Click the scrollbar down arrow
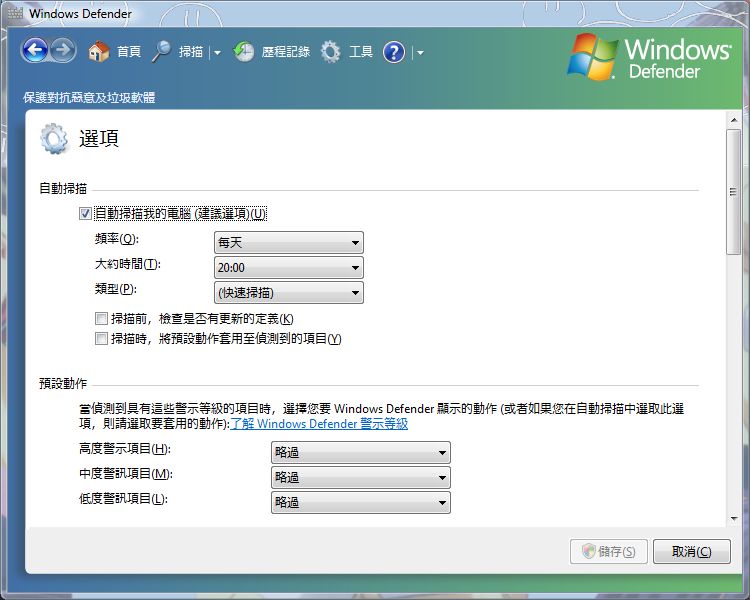 point(734,518)
